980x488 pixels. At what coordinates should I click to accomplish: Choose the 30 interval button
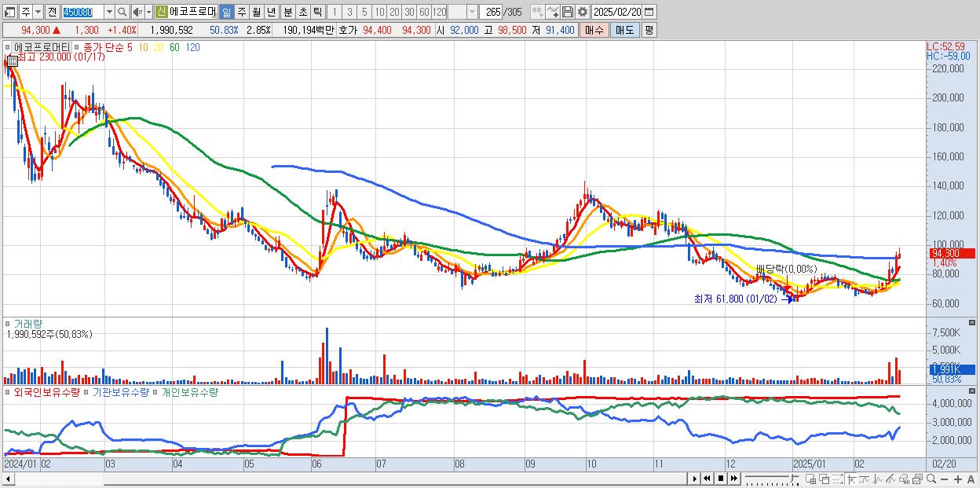click(409, 12)
